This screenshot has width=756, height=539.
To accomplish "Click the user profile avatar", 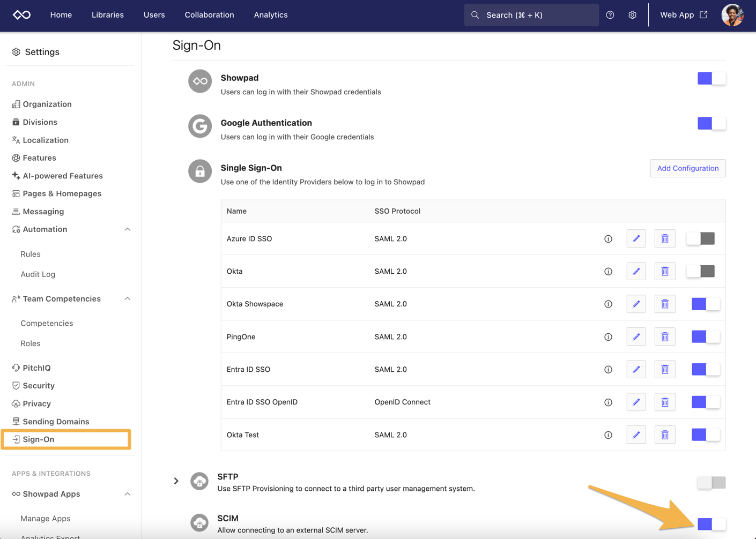I will (x=732, y=15).
